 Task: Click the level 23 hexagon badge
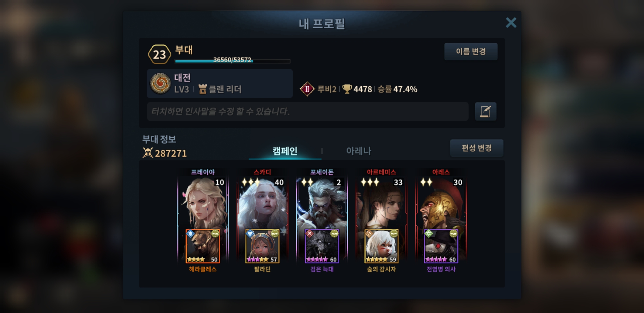pyautogui.click(x=159, y=54)
